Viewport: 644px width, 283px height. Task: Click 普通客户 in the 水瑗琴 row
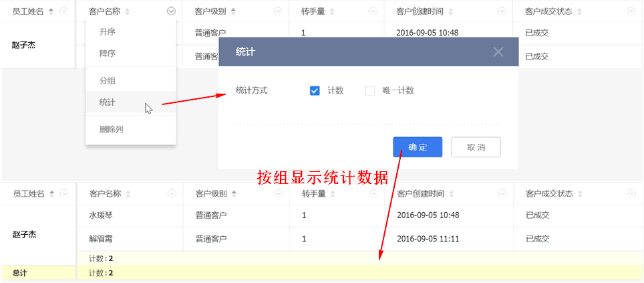coord(211,215)
